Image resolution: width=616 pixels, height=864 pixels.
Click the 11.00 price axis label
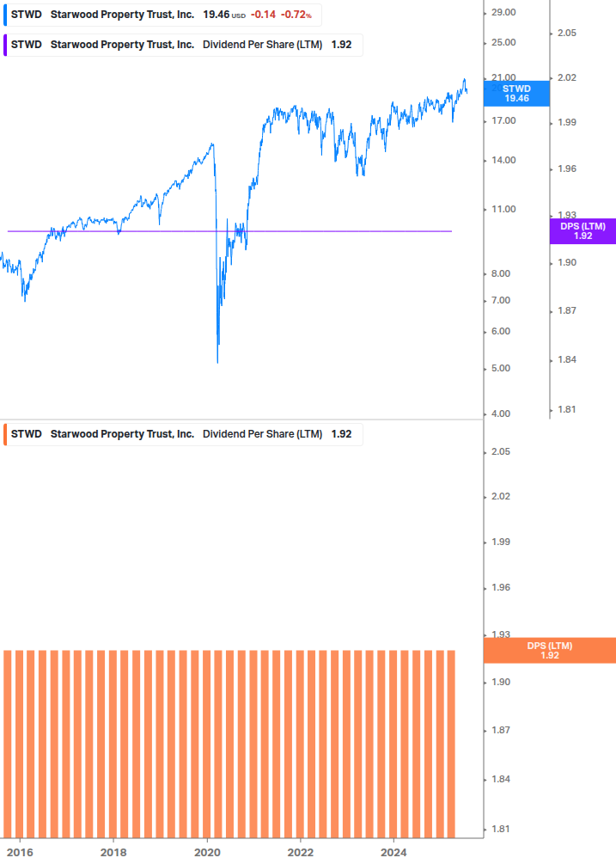coord(503,210)
